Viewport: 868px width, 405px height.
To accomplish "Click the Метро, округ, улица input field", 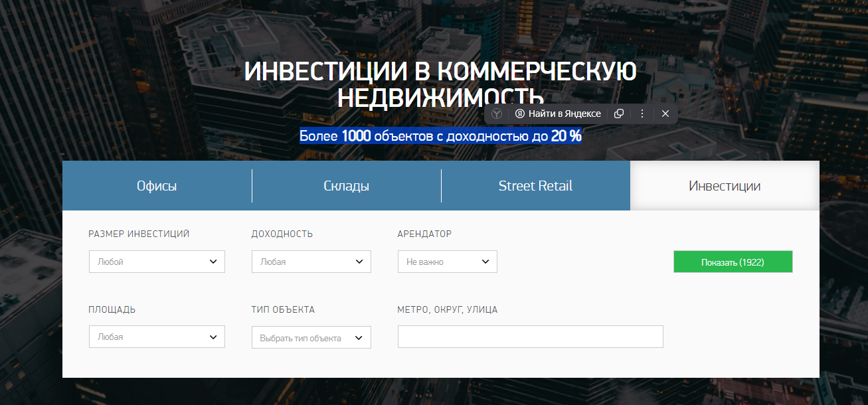I will pos(530,337).
